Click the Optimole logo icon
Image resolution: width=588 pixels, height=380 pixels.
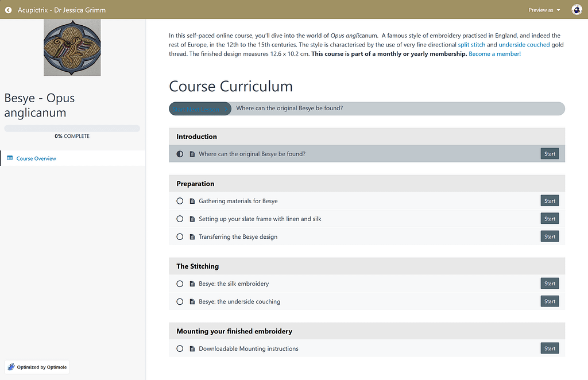point(11,367)
